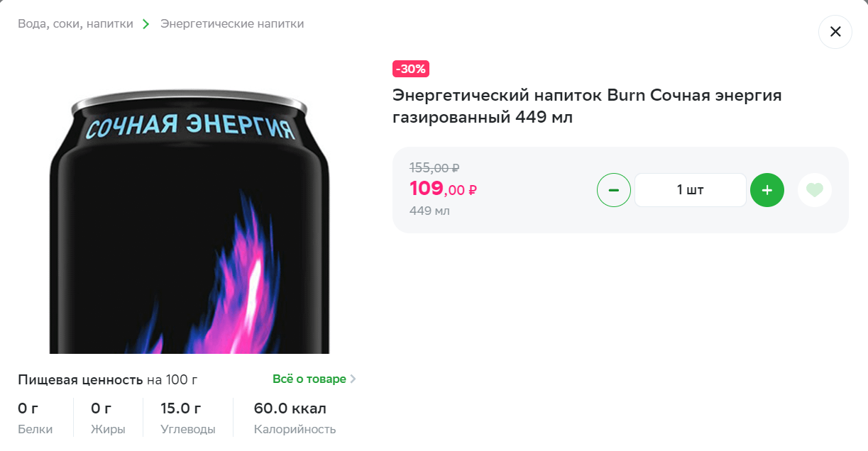Add product to favorites with heart icon
Image resolution: width=868 pixels, height=451 pixels.
tap(815, 190)
